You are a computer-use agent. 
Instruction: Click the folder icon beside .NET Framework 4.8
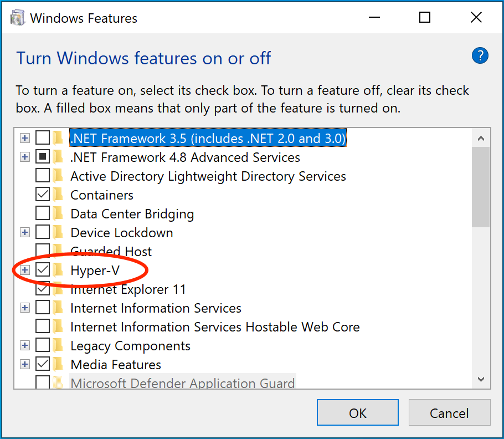(x=58, y=157)
